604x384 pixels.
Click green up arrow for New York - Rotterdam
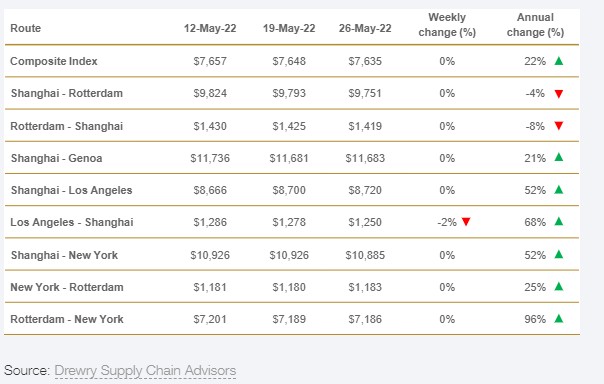(559, 287)
